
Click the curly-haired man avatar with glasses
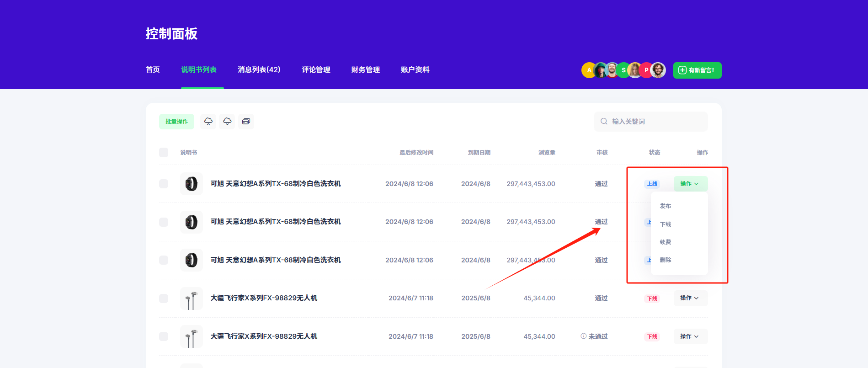(658, 70)
